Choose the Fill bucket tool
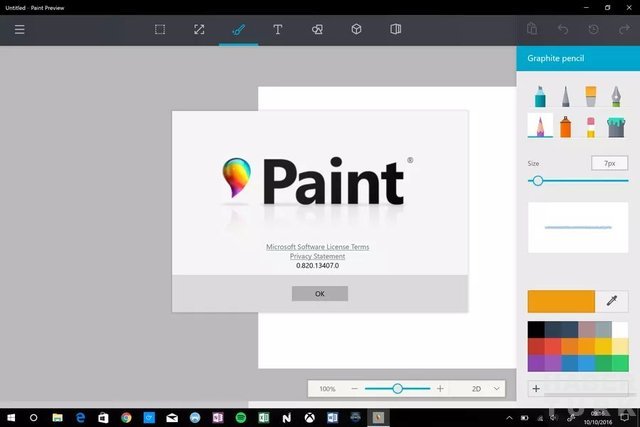 [616, 127]
